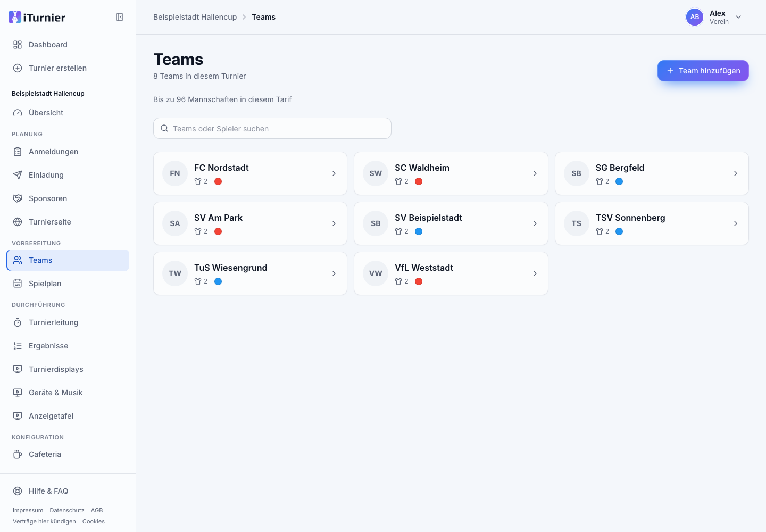Click the monitor icon beside Turnierdisplays
Image resolution: width=766 pixels, height=532 pixels.
click(x=18, y=369)
